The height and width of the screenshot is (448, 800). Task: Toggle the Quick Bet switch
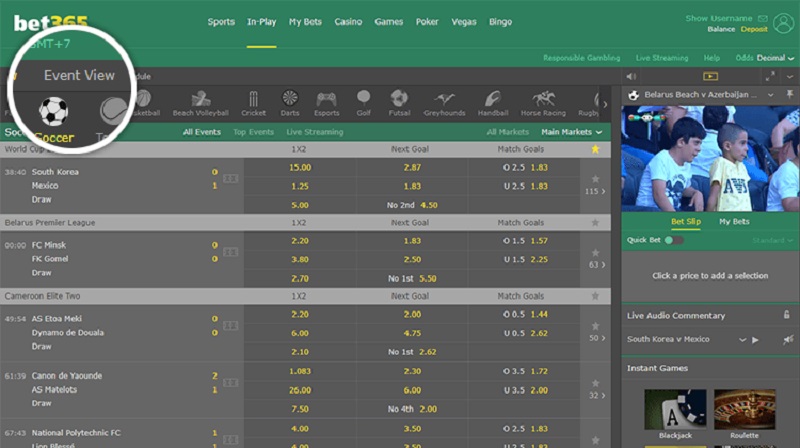click(673, 240)
